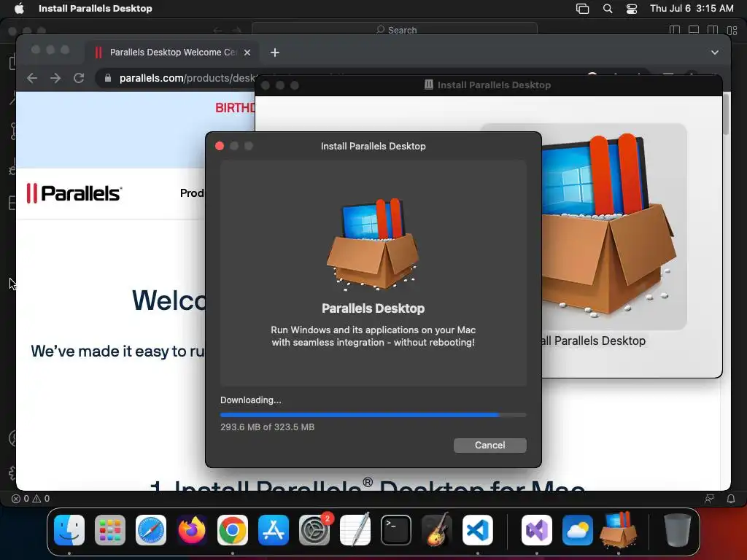Toggle VS Code primary sidebar layout icon
This screenshot has width=747, height=560.
pos(675,30)
